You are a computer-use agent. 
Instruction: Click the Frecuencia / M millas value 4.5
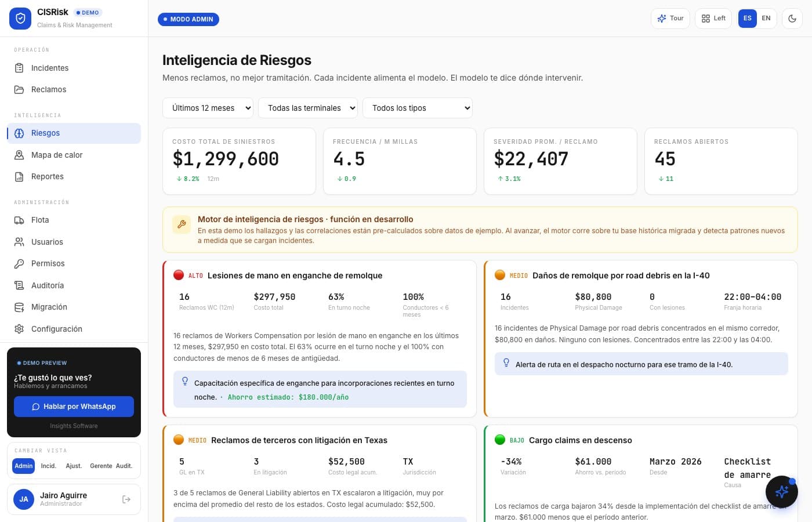349,159
